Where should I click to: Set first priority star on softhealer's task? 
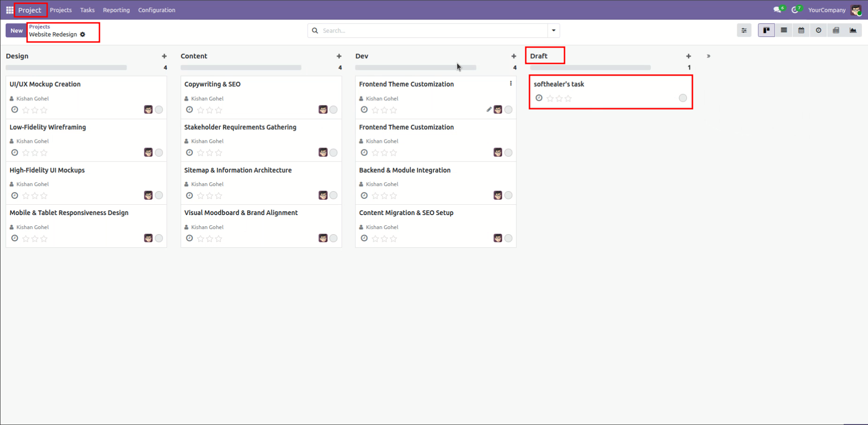550,98
